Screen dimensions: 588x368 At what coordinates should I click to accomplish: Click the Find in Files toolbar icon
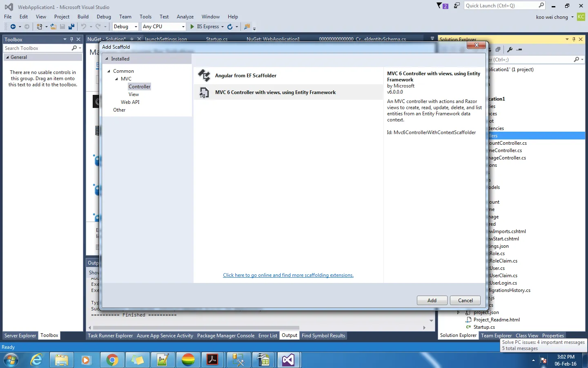tap(247, 27)
